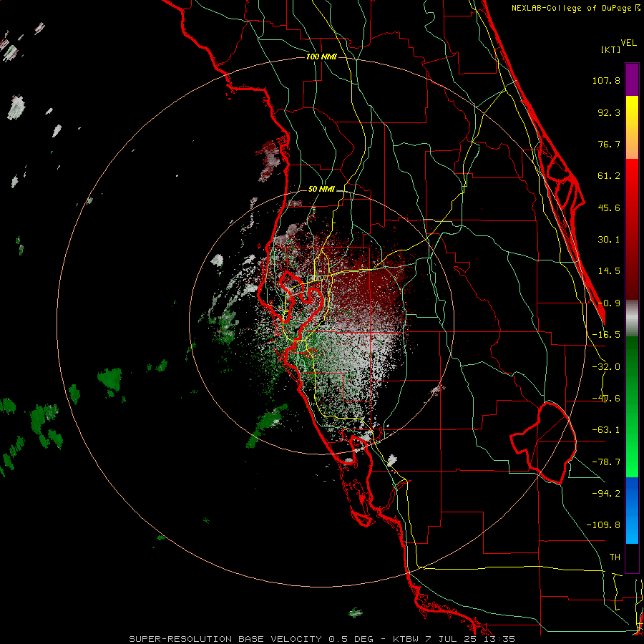
Task: Click the 100 NMI range ring label
Action: pos(321,57)
